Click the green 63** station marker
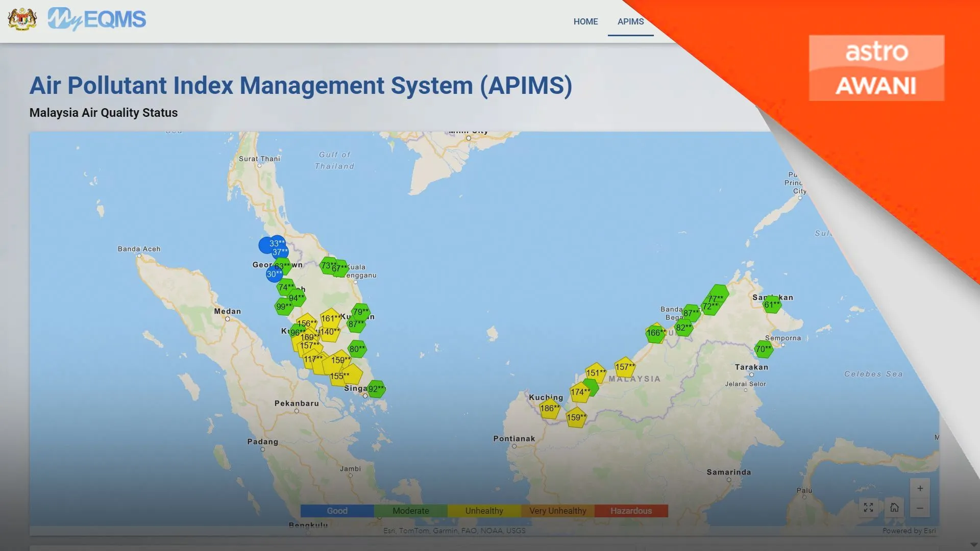Image resolution: width=980 pixels, height=551 pixels. pos(282,265)
